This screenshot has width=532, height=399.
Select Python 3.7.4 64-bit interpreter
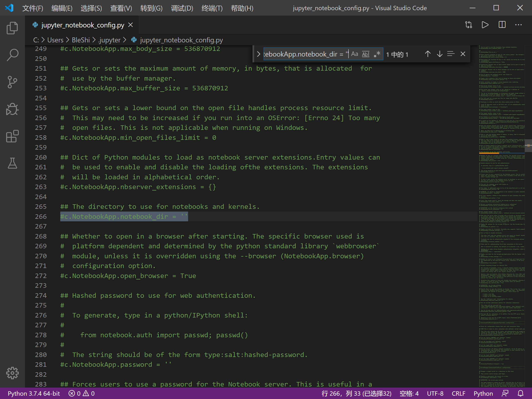tap(34, 393)
